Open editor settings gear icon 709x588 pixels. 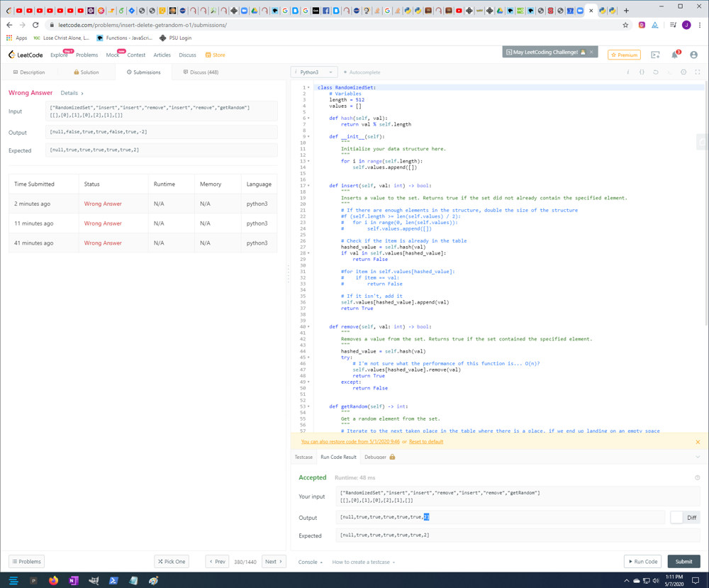pos(683,72)
